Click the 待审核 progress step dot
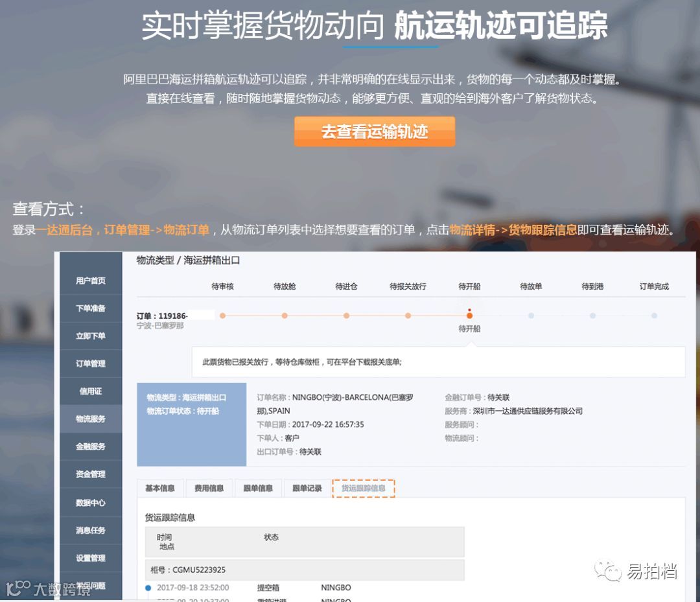 pos(222,316)
